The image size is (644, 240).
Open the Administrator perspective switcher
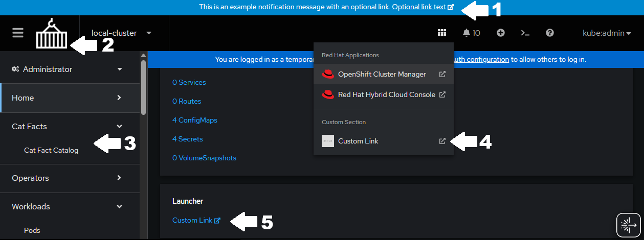click(67, 69)
